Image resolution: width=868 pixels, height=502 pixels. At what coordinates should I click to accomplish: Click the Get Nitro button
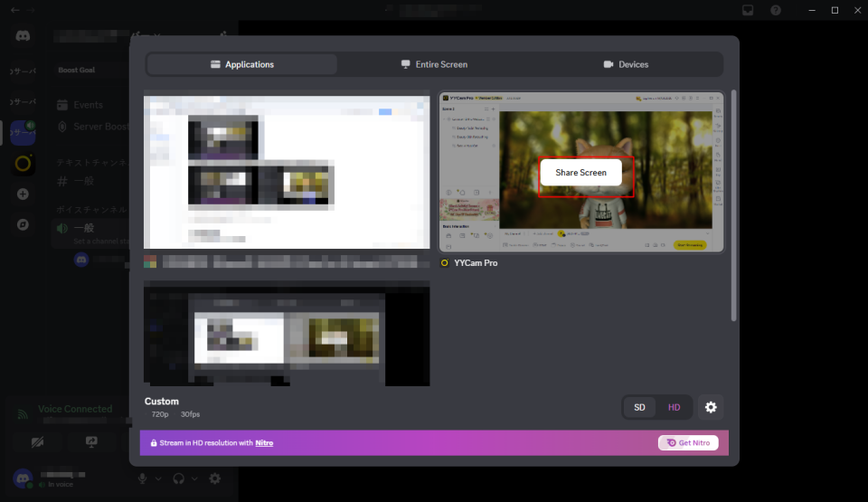click(688, 442)
